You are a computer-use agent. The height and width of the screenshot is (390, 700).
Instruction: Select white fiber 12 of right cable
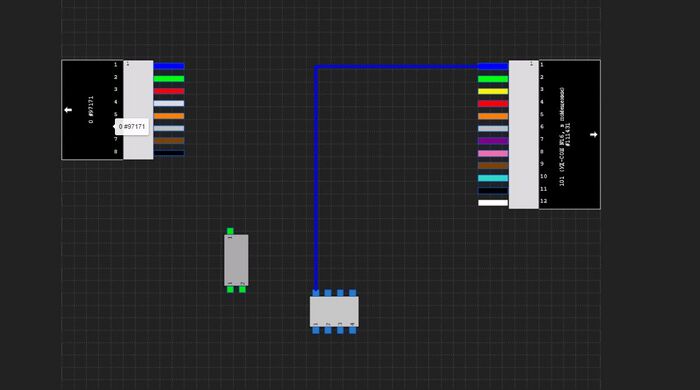tap(493, 203)
